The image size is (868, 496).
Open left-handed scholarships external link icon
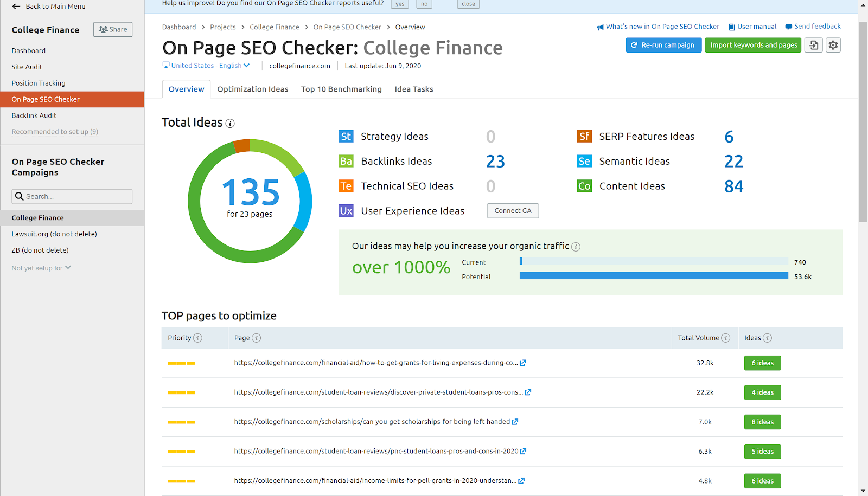coord(515,422)
